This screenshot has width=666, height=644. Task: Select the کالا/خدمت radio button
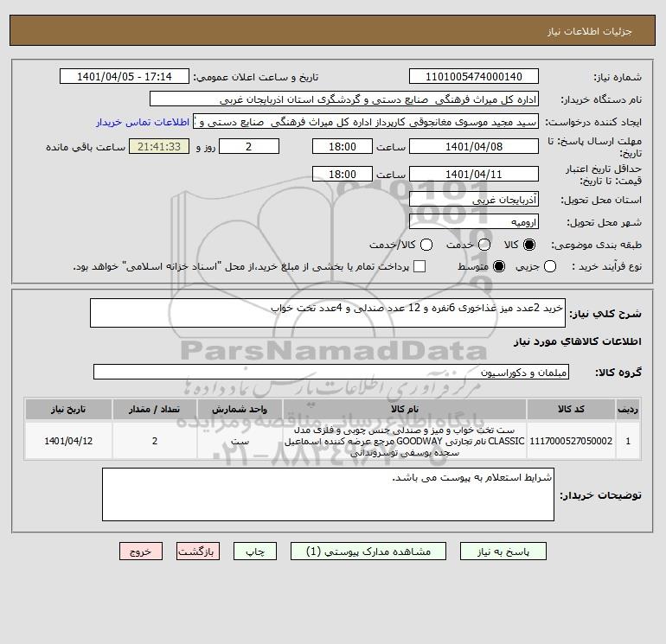pyautogui.click(x=426, y=245)
